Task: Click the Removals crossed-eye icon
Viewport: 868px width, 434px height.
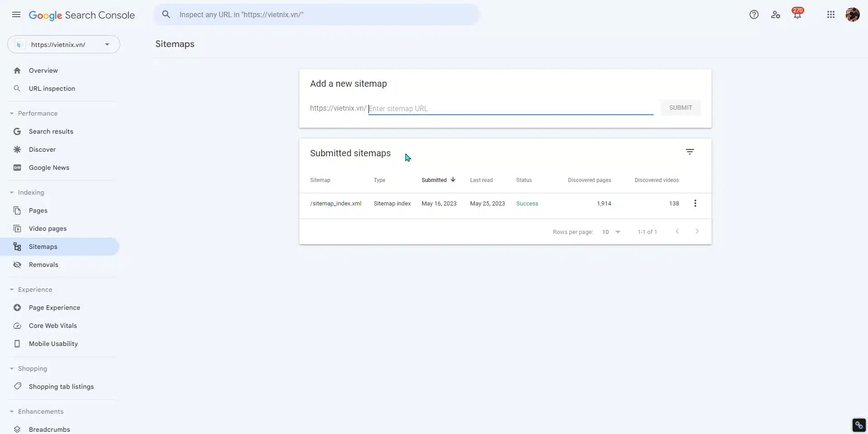Action: click(17, 265)
